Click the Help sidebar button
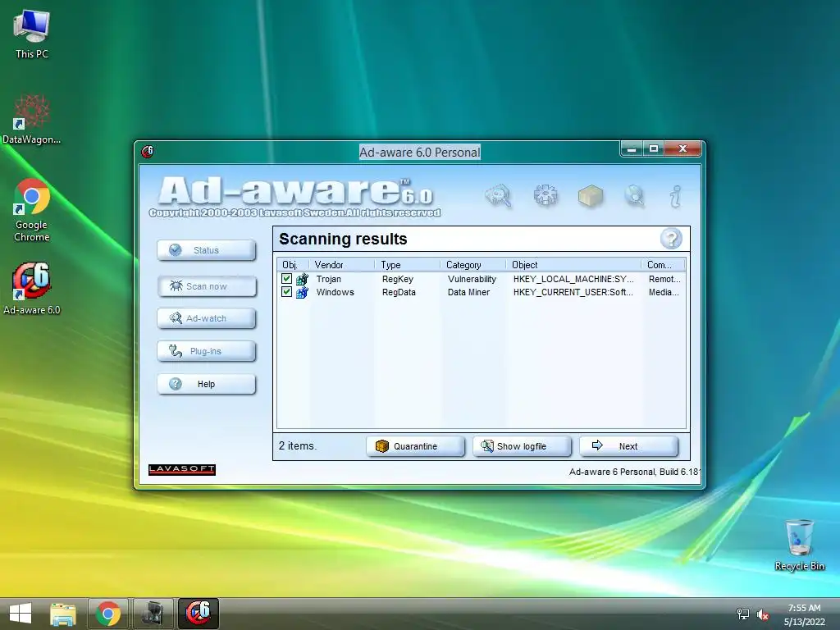This screenshot has width=840, height=630. point(206,384)
